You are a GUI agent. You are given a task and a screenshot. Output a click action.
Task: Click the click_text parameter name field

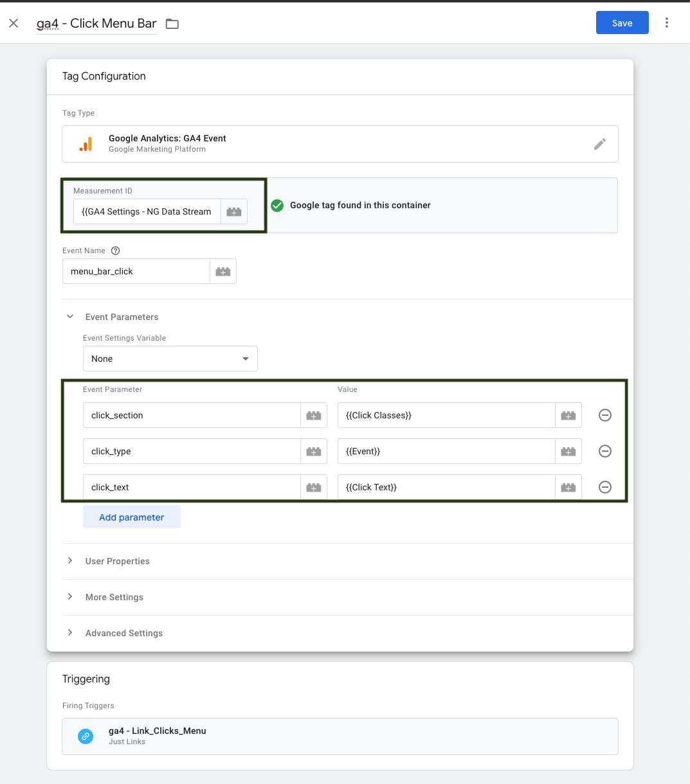coord(192,487)
